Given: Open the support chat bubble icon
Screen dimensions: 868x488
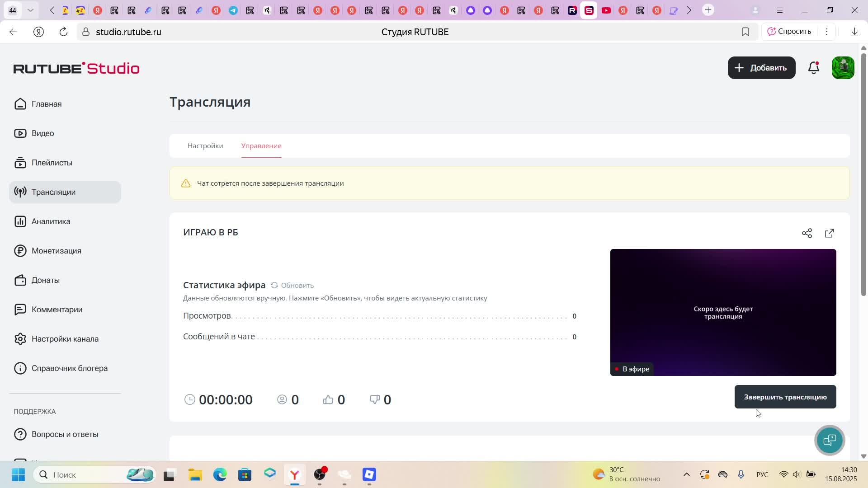Looking at the screenshot, I should [830, 440].
